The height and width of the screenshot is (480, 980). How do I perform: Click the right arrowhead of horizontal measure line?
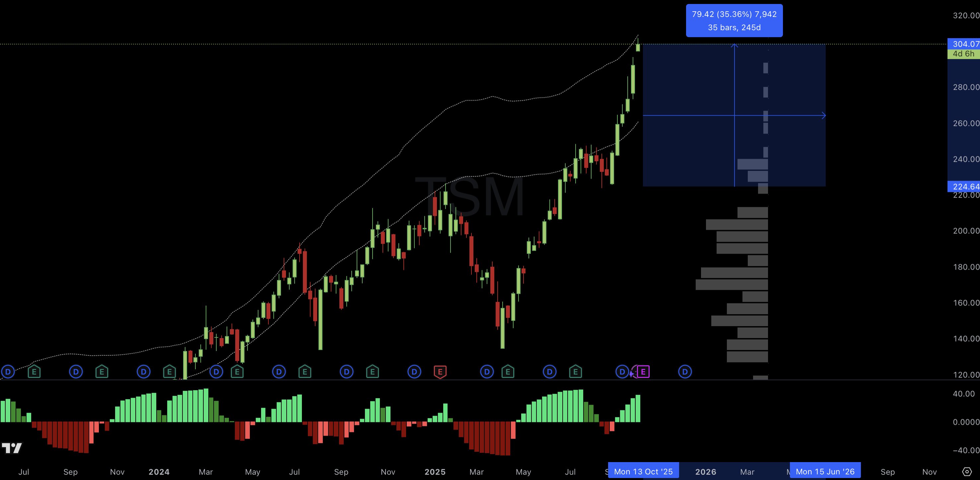pyautogui.click(x=824, y=116)
